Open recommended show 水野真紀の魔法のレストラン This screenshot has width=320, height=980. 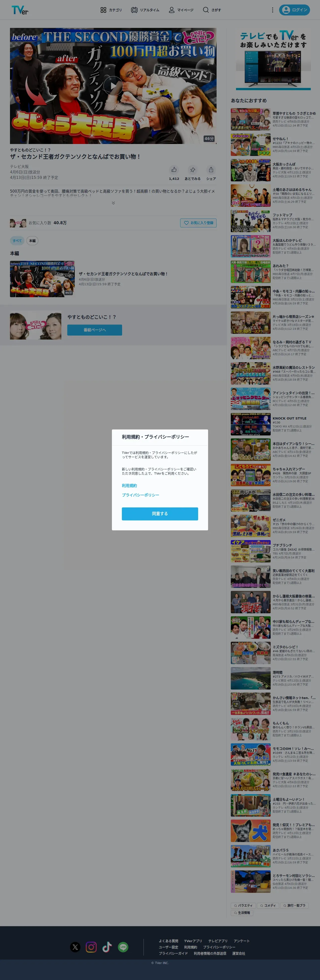(x=273, y=374)
